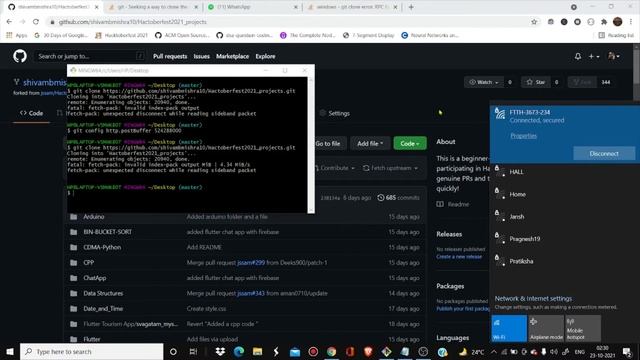This screenshot has height=360, width=640.
Task: Open the Windows Start menu
Action: (x=9, y=351)
